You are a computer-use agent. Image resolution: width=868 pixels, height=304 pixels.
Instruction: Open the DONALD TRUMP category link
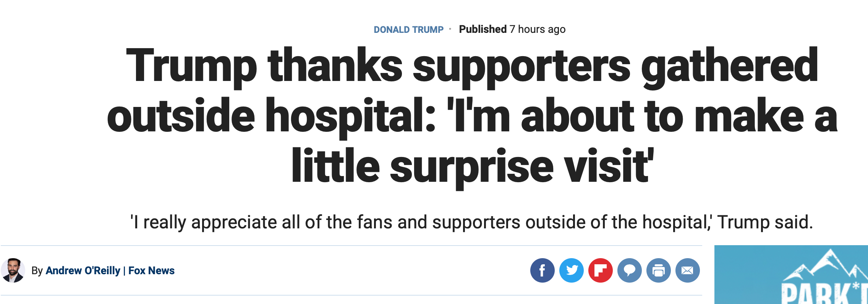(x=408, y=29)
